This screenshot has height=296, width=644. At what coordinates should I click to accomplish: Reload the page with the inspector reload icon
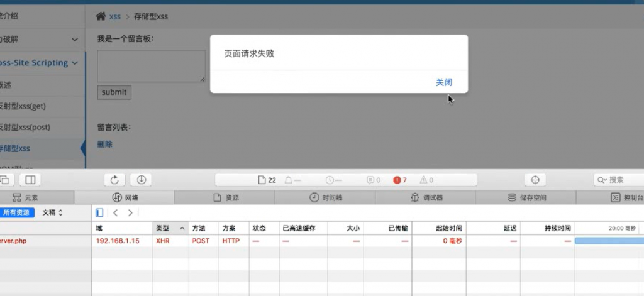(114, 180)
